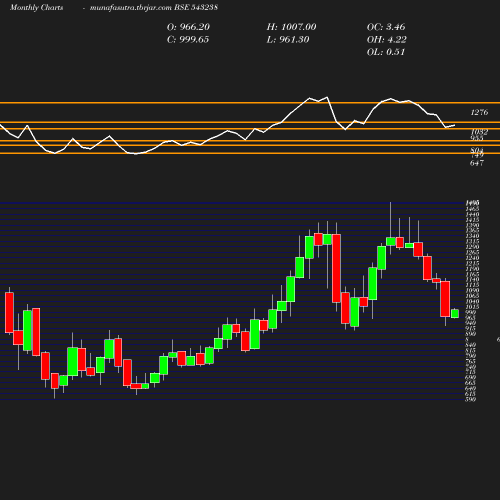Click the 'OH: 4.22' readout
Viewport: 500px width, 500px height.
(x=387, y=40)
